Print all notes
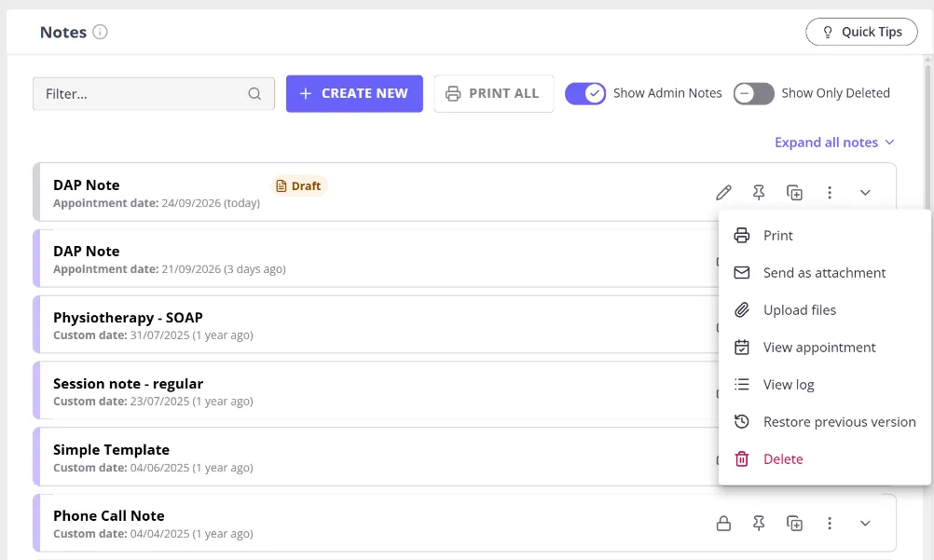The image size is (934, 560). pyautogui.click(x=493, y=93)
